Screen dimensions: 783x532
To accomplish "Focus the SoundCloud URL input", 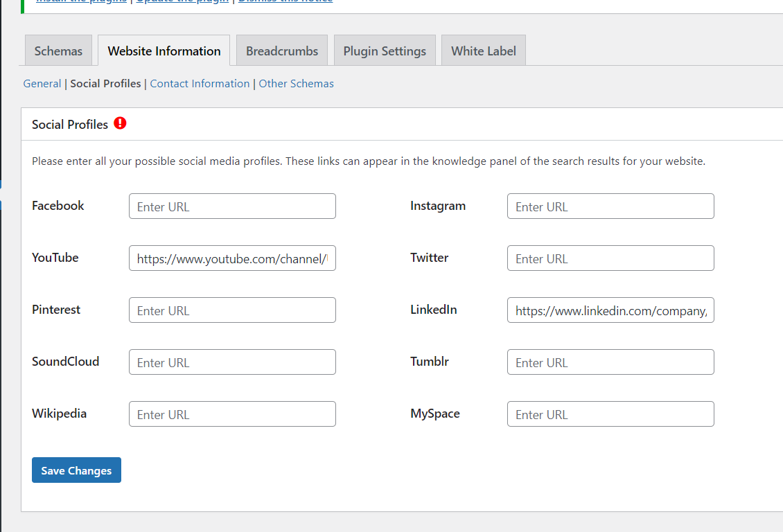I will (232, 362).
